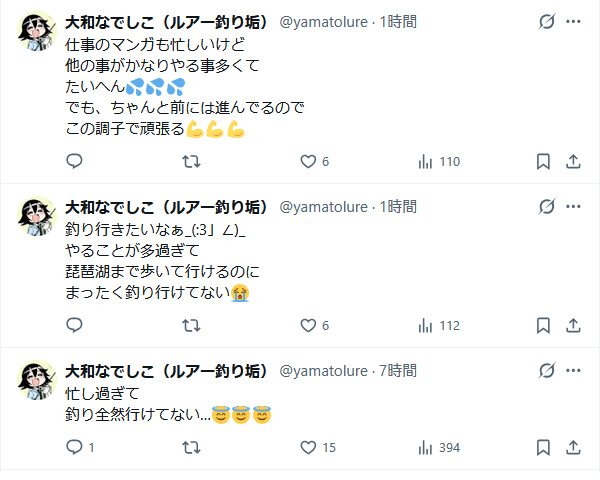Bookmark the first tweet about manga work

point(543,161)
